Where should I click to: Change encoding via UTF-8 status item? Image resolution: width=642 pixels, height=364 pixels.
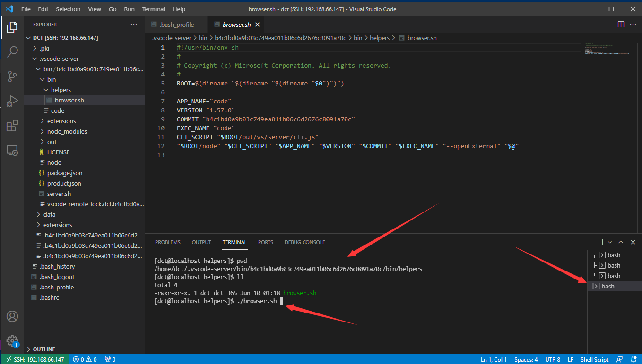553,359
